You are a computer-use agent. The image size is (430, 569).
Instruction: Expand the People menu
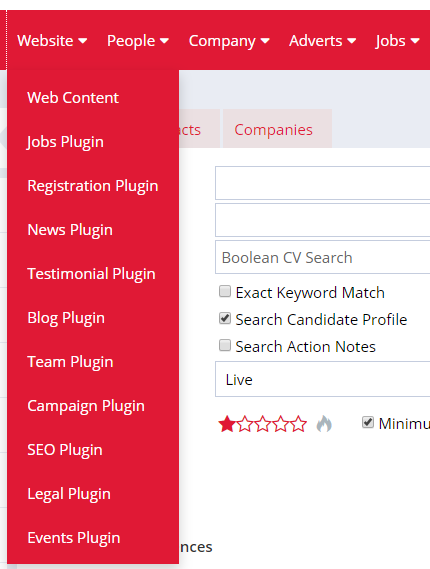[x=138, y=41]
